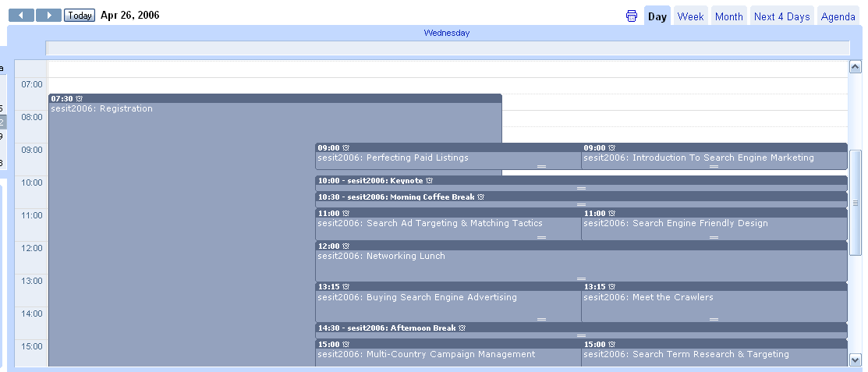868x372 pixels.
Task: Click resize handle of Buying Search Engine Advertising
Action: coord(541,319)
